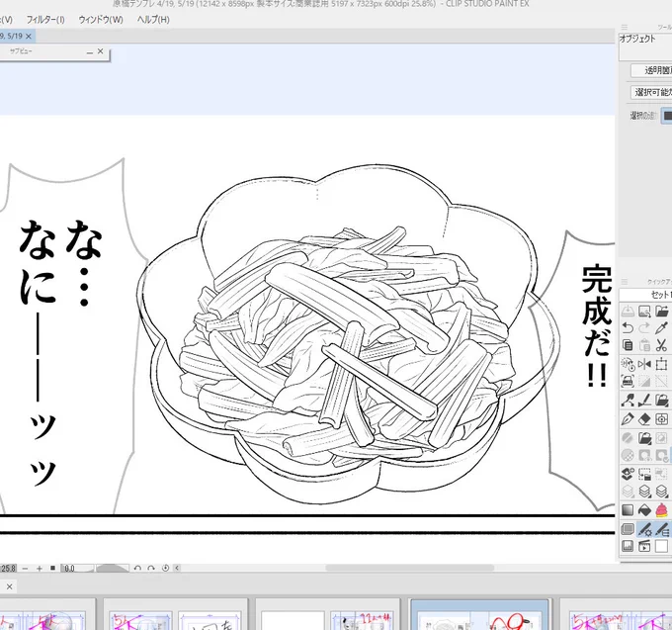This screenshot has width=672, height=630.
Task: Click the paste clipboard icon
Action: [644, 345]
